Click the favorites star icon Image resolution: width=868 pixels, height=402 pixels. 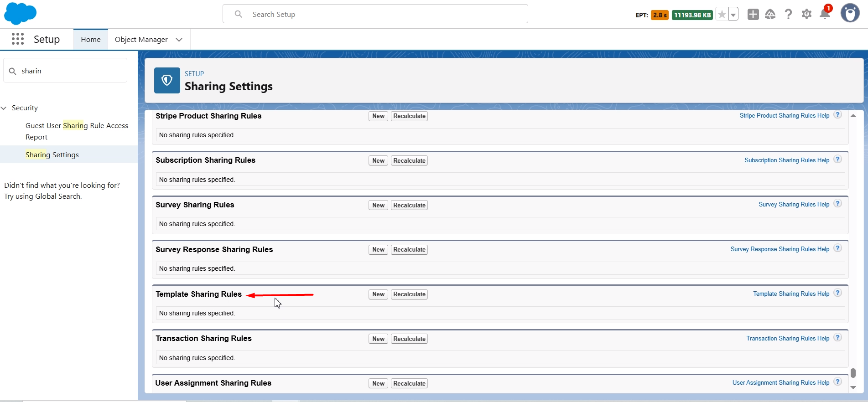[x=722, y=15]
